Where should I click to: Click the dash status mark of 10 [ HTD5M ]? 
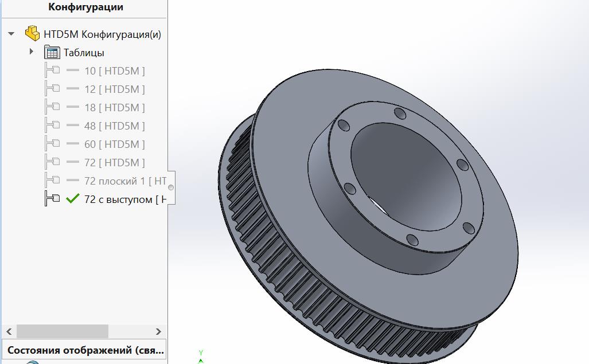coord(72,70)
